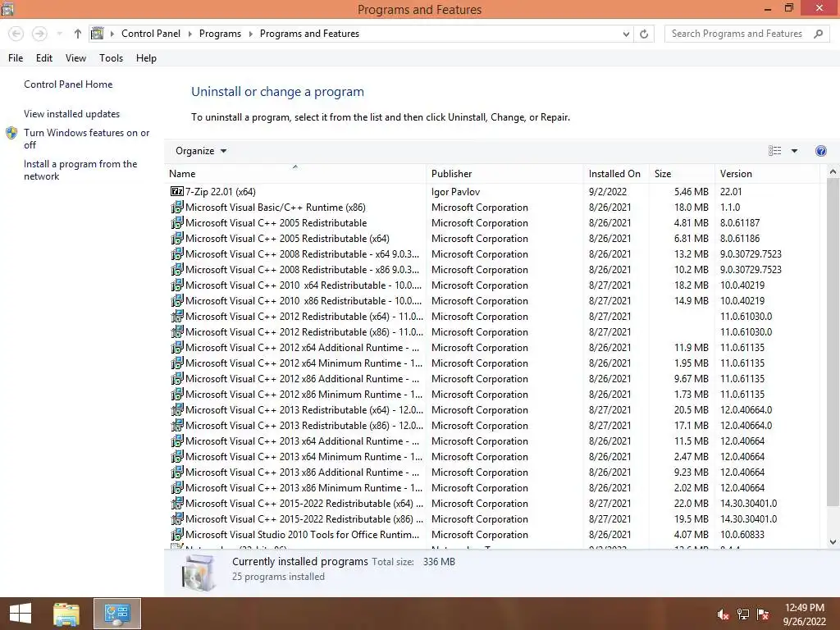Open File Explorer from the taskbar
This screenshot has width=840, height=630.
pos(66,614)
